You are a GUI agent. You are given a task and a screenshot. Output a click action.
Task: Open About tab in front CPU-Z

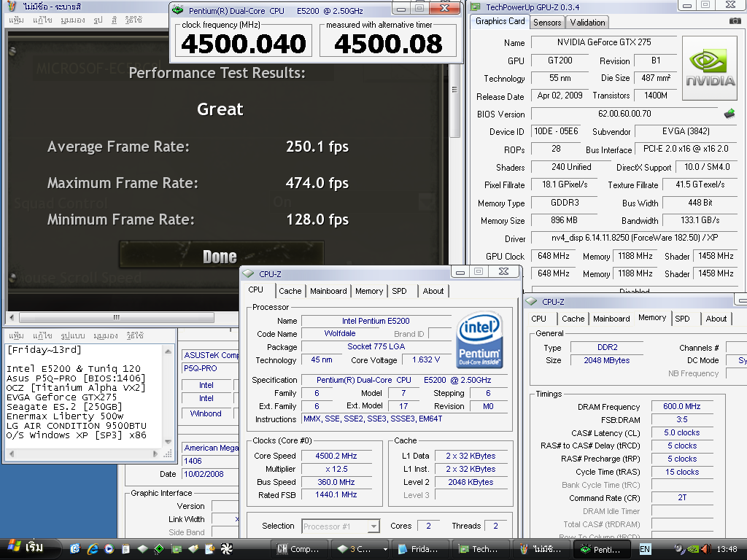point(433,291)
